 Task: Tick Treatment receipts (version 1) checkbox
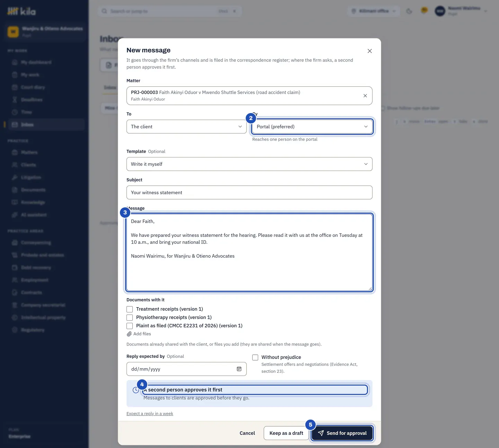pos(130,309)
